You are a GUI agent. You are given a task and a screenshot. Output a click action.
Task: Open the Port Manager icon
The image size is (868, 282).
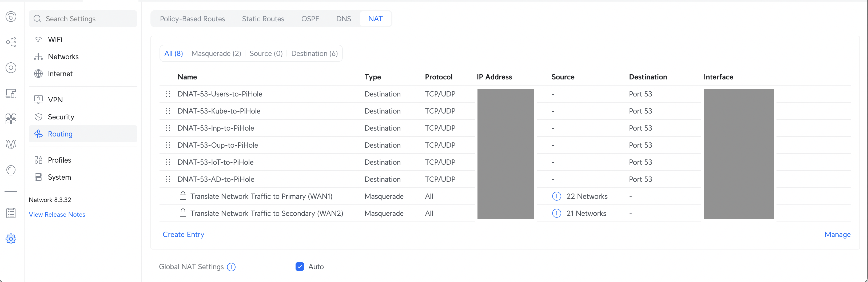tap(11, 119)
